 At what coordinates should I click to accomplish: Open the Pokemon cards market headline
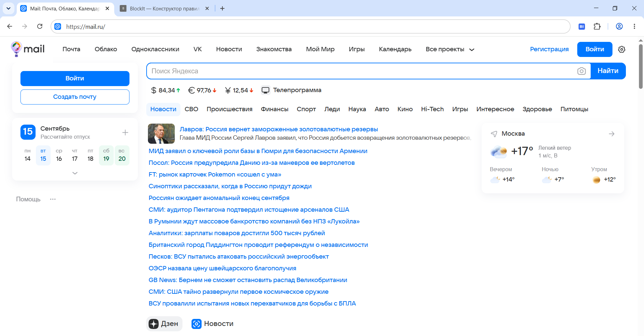point(215,175)
